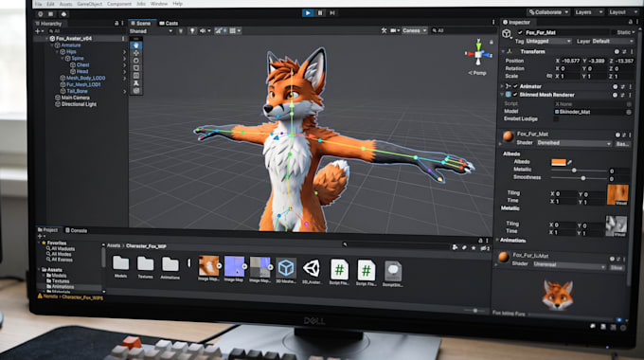Viewport: 644px width, 360px height.
Task: Open the Transform component presets icon
Action: 624,52
